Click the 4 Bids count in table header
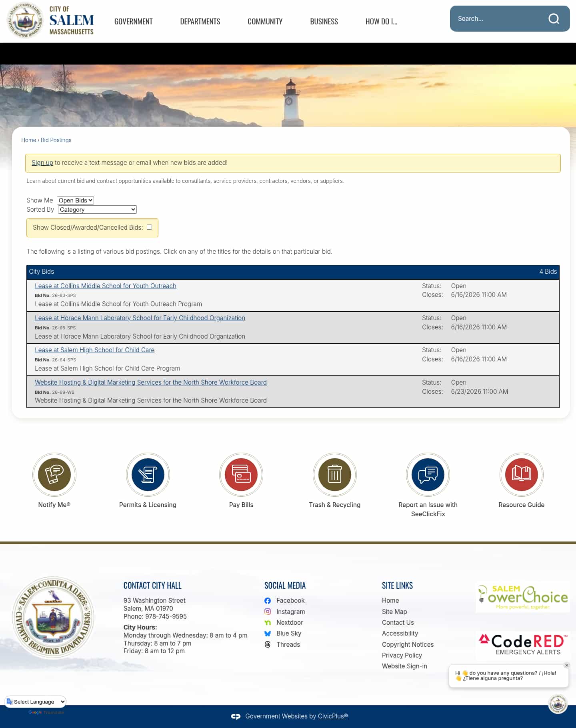This screenshot has width=576, height=728. [x=548, y=272]
